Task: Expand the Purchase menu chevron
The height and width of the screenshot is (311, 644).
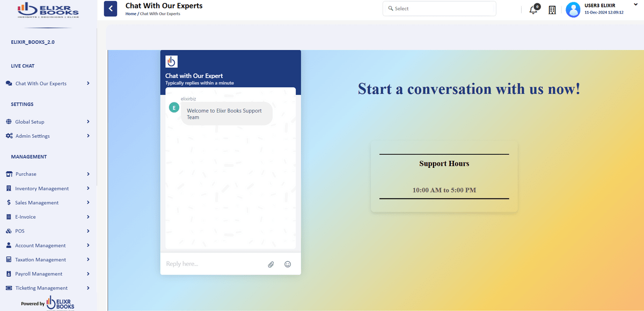Action: pyautogui.click(x=88, y=174)
